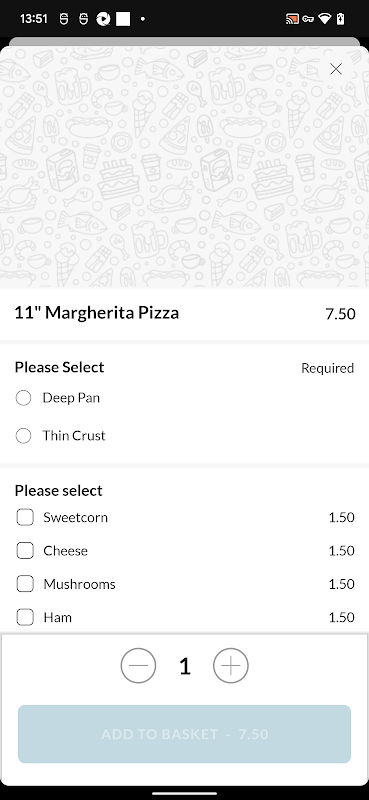The width and height of the screenshot is (369, 800).
Task: Select the Thin Crust radio option
Action: tap(23, 436)
